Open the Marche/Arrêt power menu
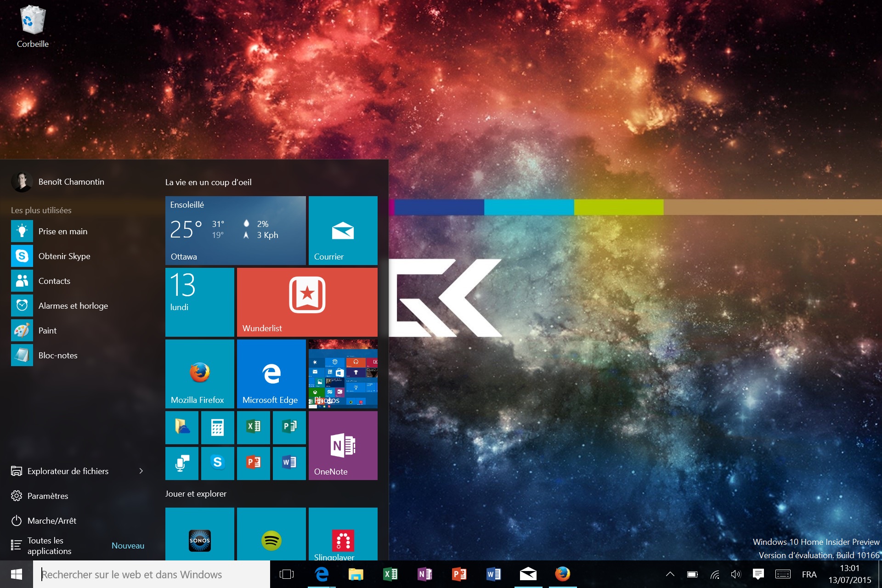The height and width of the screenshot is (588, 882). 51,520
